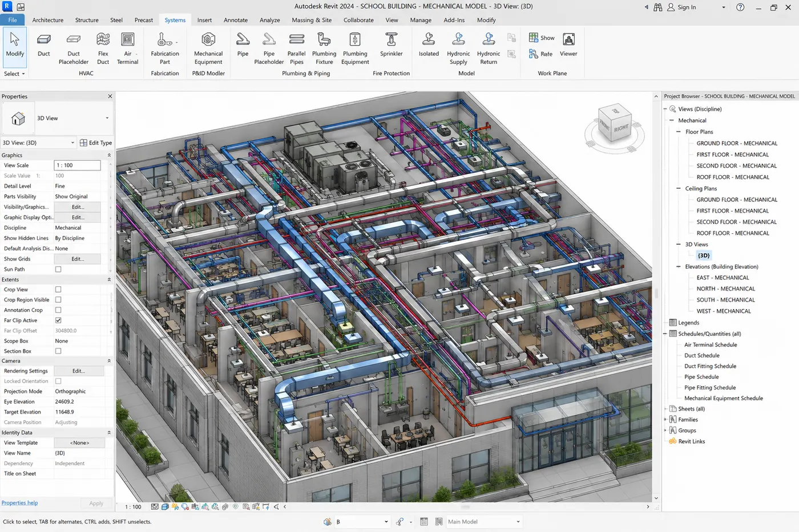Choose the Isolated model tool

click(x=429, y=45)
